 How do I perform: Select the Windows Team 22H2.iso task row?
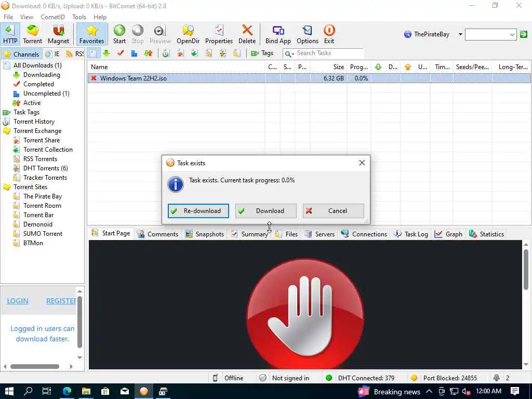[x=309, y=78]
